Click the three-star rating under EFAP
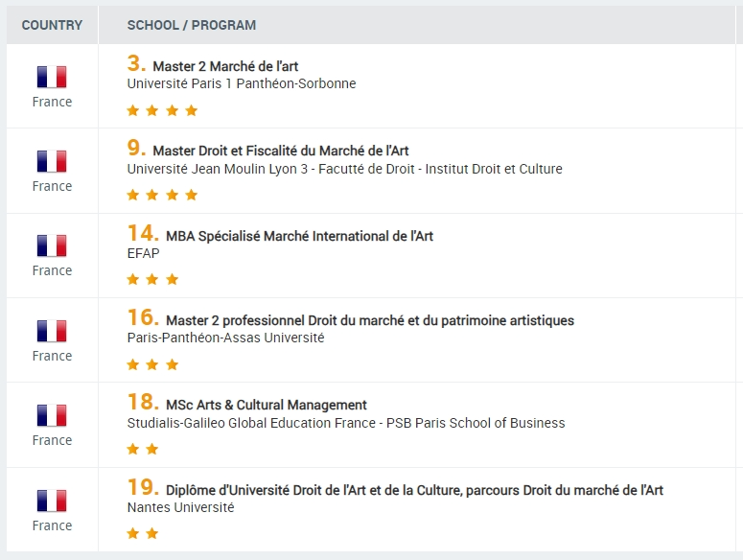743x560 pixels. pos(152,280)
